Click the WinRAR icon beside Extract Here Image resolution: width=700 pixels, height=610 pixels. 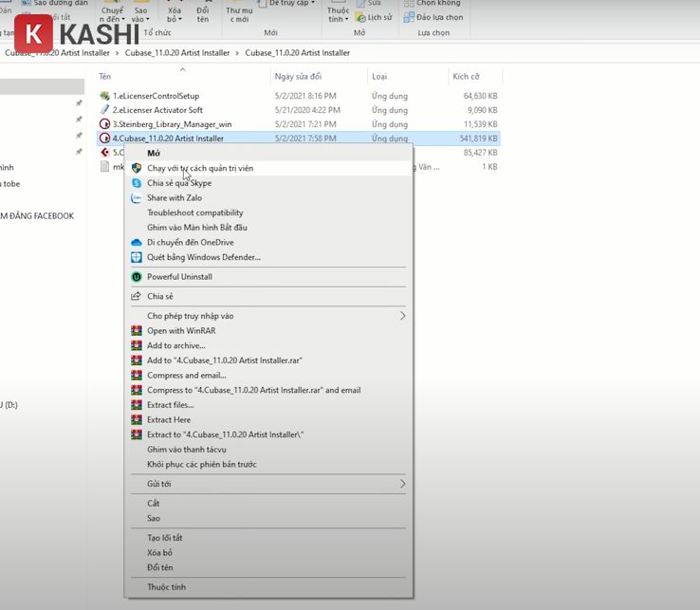(x=137, y=419)
